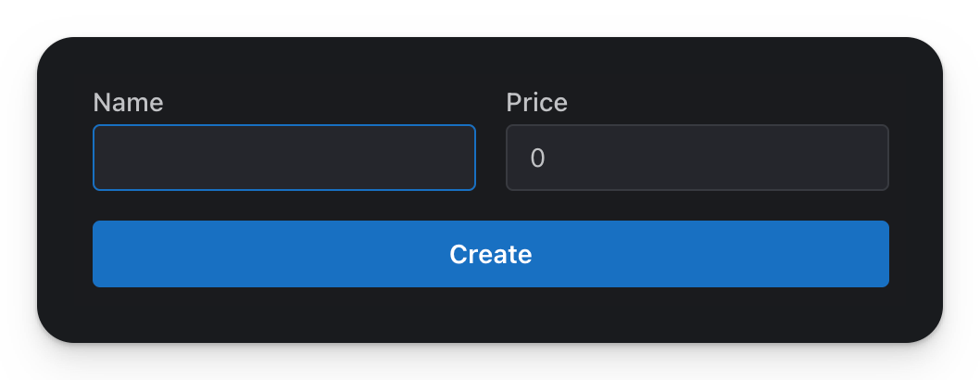
Task: Focus the number box showing 0
Action: (697, 158)
